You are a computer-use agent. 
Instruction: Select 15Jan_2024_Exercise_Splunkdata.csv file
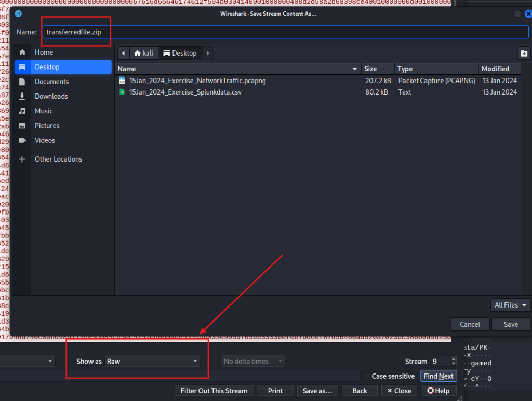pyautogui.click(x=185, y=92)
